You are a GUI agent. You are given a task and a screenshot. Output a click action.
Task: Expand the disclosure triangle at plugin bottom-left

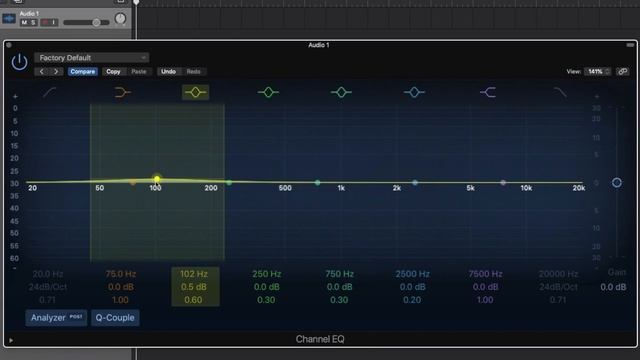pyautogui.click(x=11, y=340)
